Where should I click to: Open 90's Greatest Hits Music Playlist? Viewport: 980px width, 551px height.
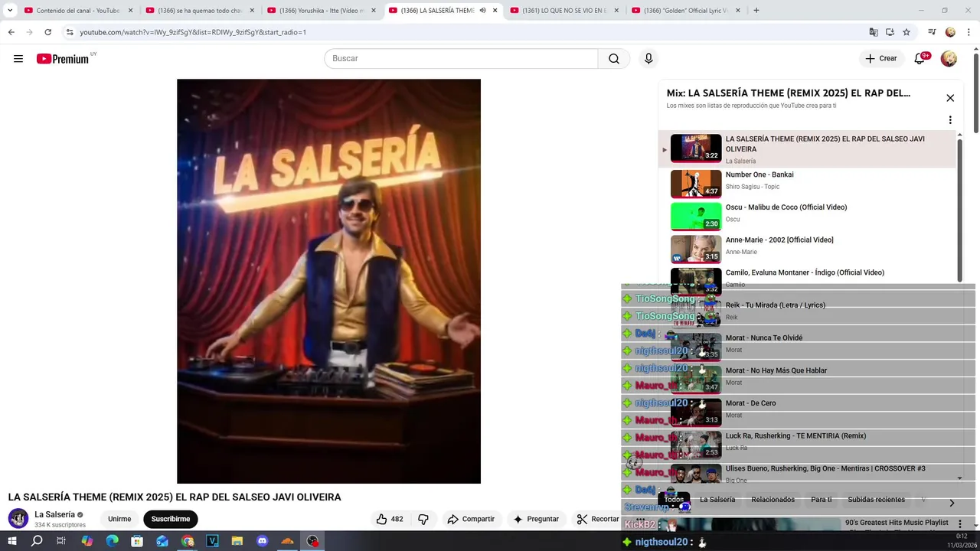pos(897,523)
